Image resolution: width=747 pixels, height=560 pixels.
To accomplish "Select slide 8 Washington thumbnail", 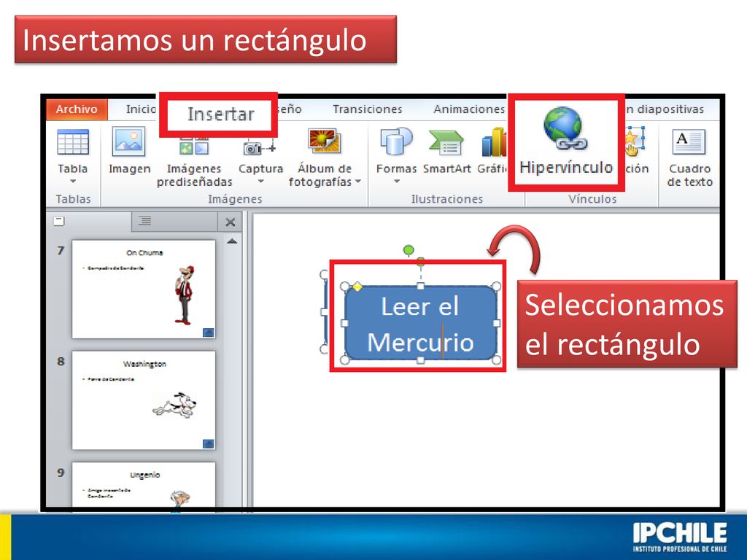I will coord(144,400).
